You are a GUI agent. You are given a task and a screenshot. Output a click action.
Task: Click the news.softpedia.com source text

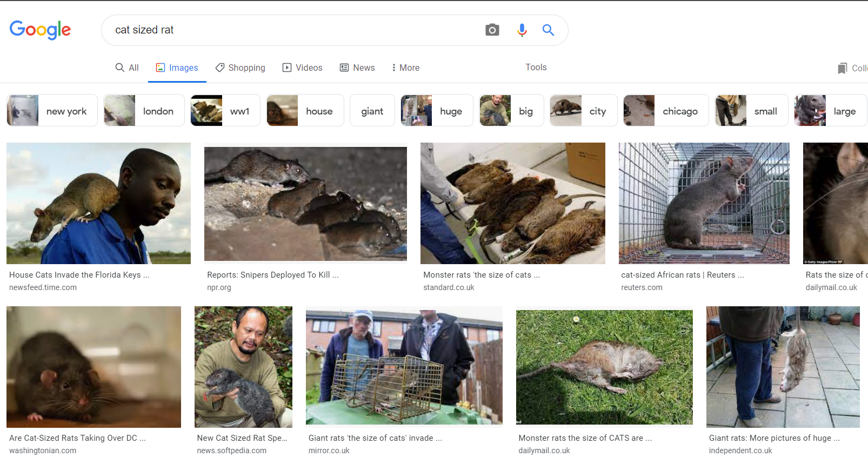(x=232, y=450)
